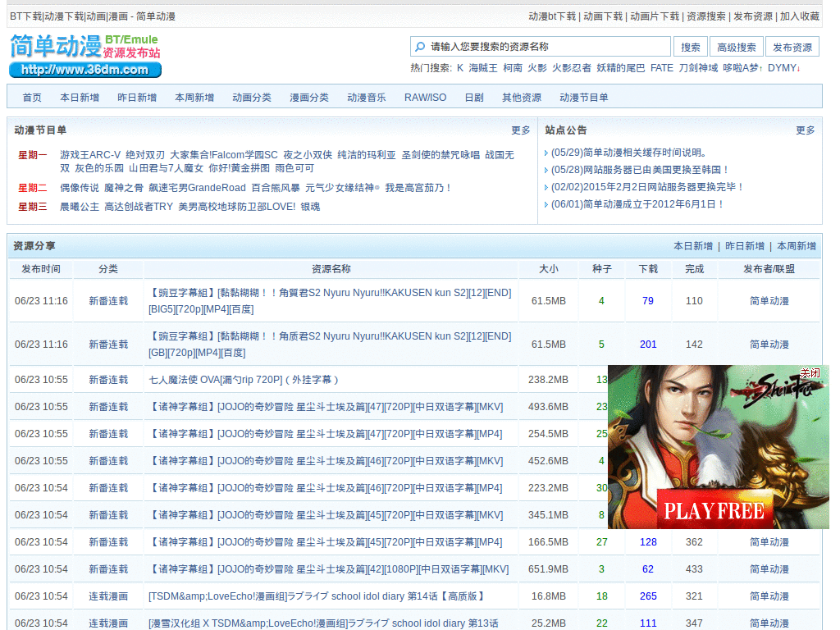
Task: Click hot search term 刀剑神域
Action: [x=698, y=68]
